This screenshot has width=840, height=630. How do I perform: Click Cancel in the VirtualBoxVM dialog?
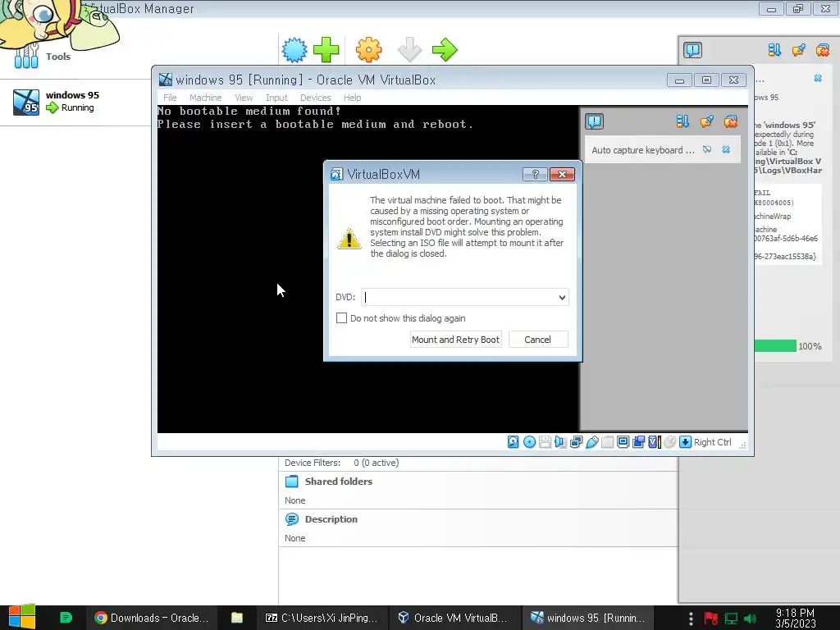pyautogui.click(x=538, y=340)
